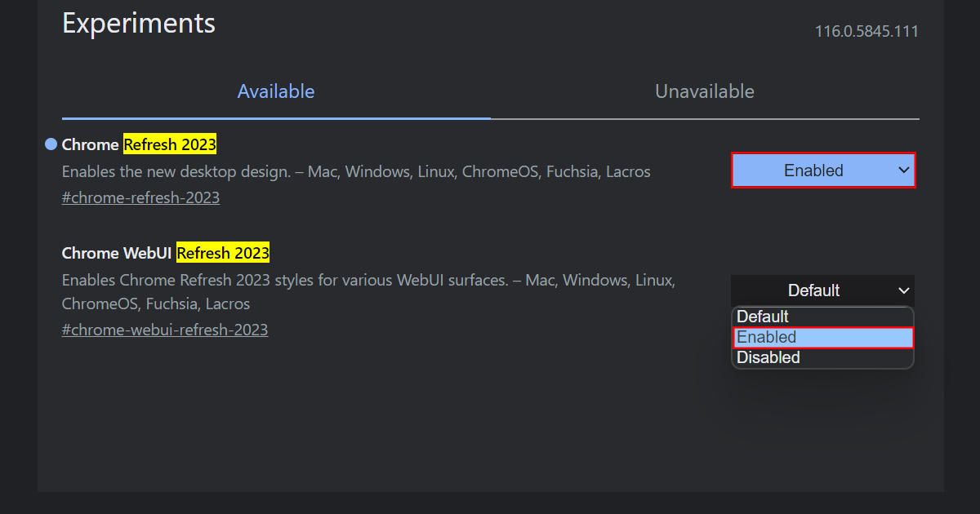Choose Default from the open dropdown list

[x=822, y=317]
